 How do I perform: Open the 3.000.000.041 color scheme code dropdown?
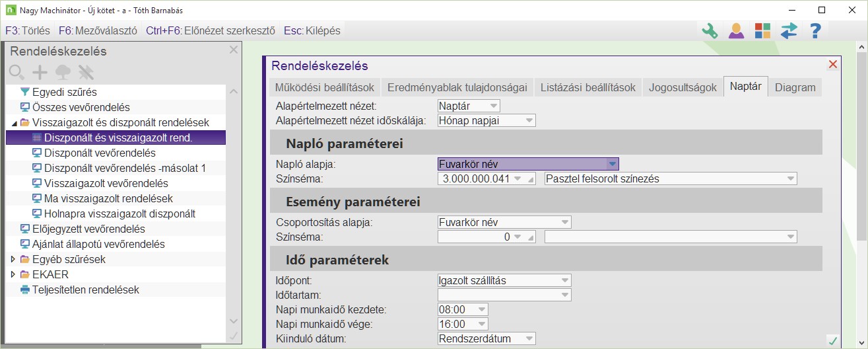(516, 178)
